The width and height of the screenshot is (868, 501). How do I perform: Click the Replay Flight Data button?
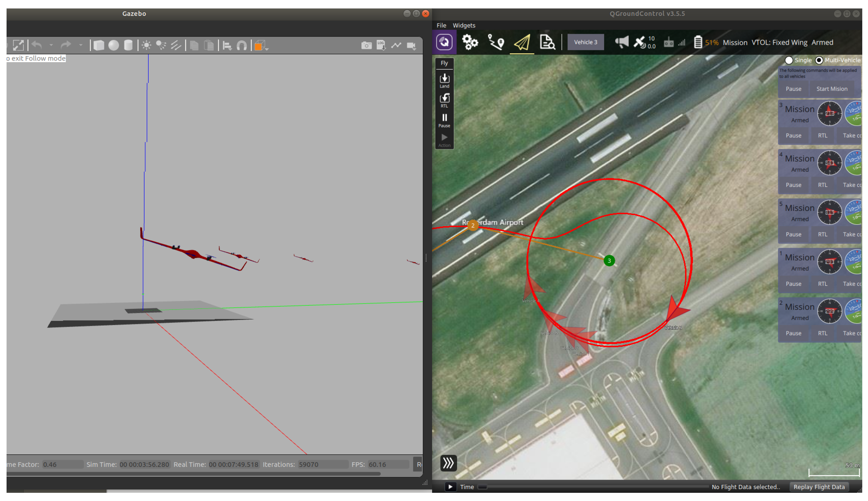[819, 487]
